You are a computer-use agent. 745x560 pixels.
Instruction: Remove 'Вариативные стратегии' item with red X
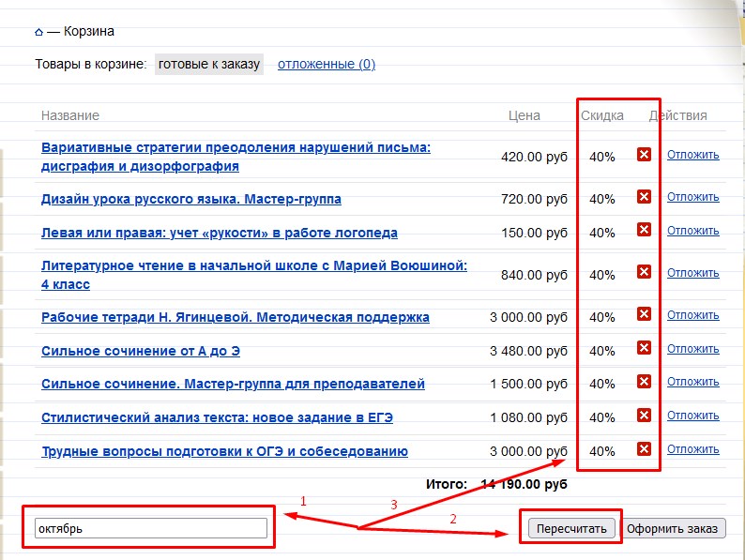(x=644, y=155)
